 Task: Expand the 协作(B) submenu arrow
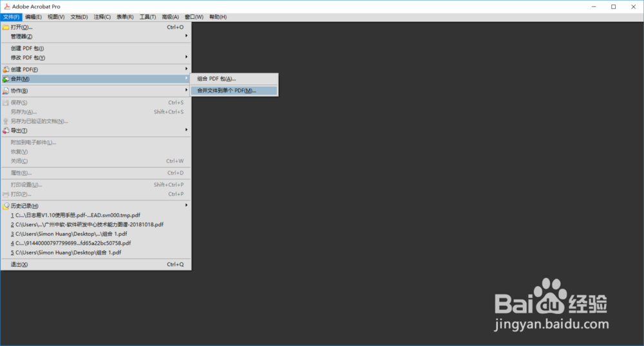[x=186, y=90]
